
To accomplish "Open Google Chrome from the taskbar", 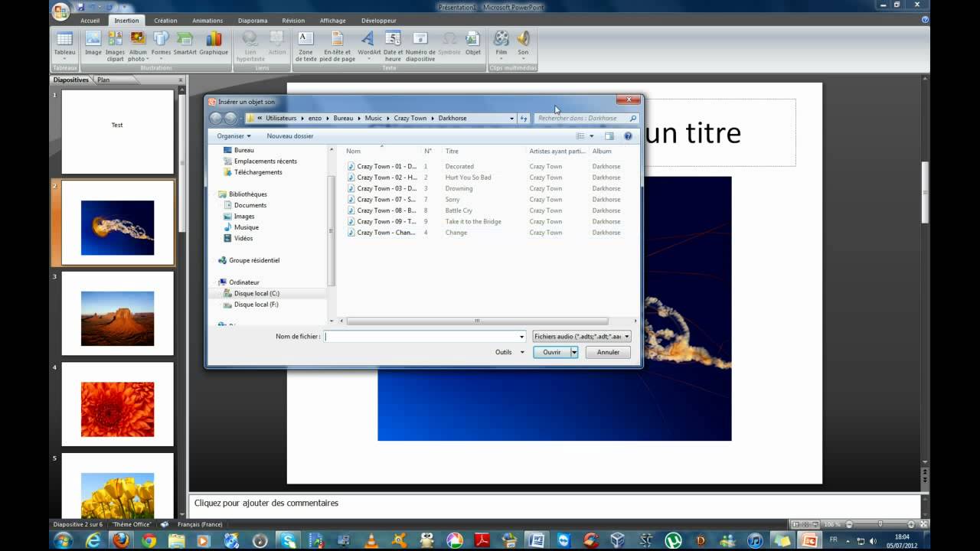I will (x=149, y=541).
